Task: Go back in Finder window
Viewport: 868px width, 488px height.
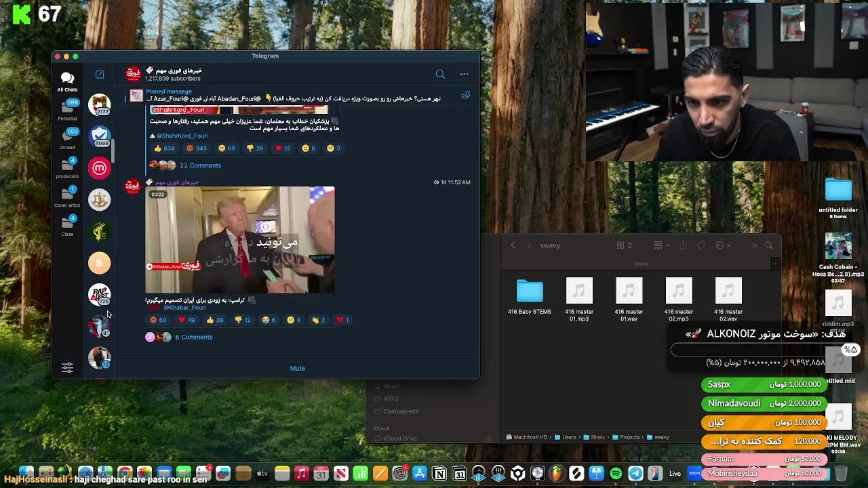Action: (513, 245)
